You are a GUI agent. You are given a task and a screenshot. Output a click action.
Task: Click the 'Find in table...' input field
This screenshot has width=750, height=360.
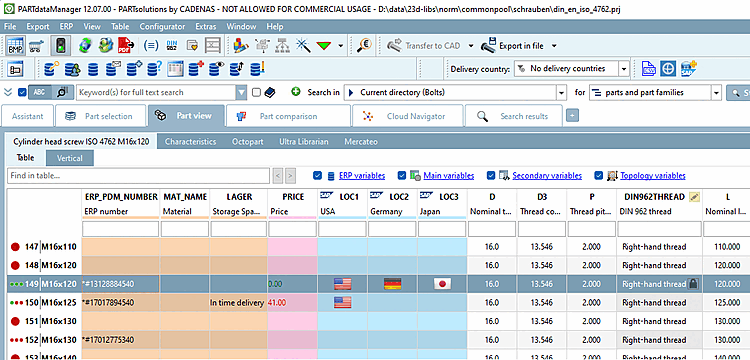(x=138, y=175)
